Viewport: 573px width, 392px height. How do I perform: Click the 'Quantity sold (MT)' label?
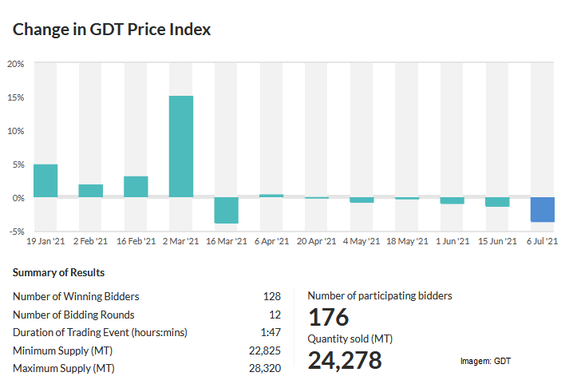(350, 339)
